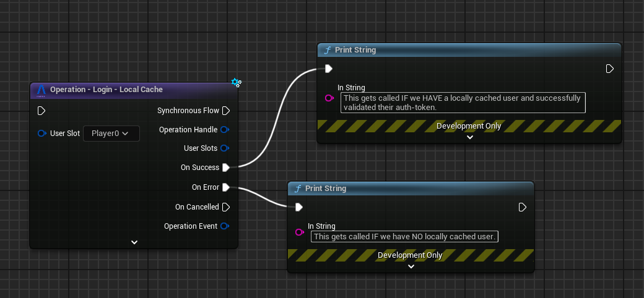Click the User Slots output pin
The image size is (644, 298).
[x=225, y=148]
